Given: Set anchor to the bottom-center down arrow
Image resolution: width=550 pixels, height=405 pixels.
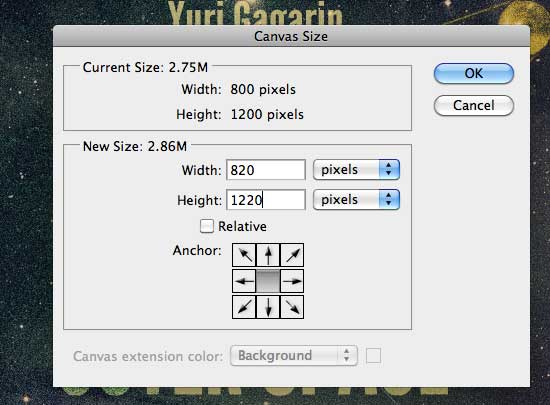Looking at the screenshot, I should pos(268,307).
